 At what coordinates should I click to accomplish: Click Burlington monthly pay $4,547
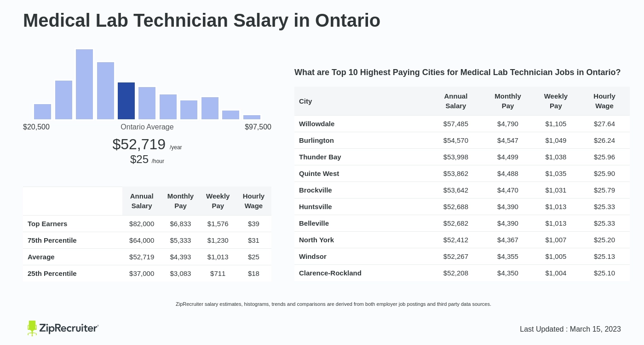(508, 140)
